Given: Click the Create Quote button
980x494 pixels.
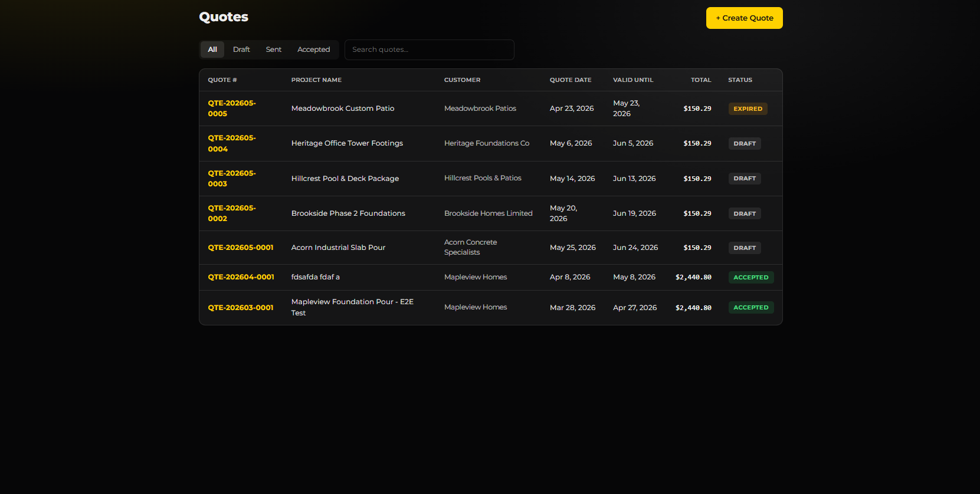Looking at the screenshot, I should pos(744,18).
